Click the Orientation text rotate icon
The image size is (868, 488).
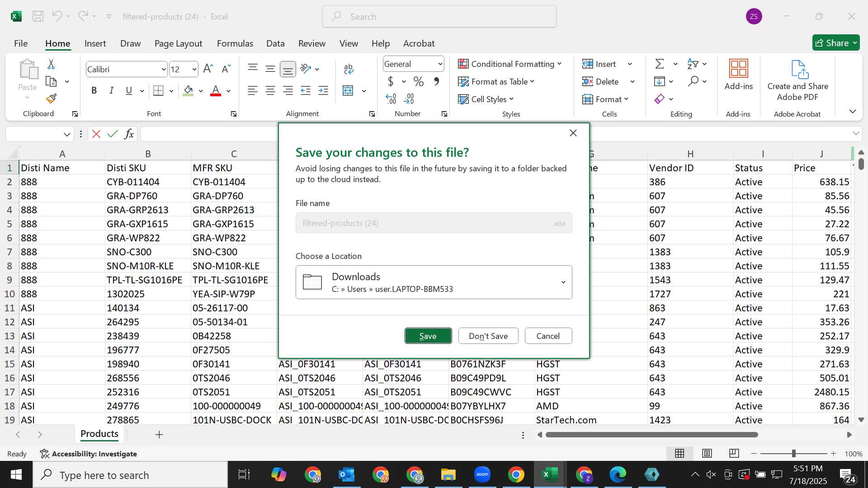[x=306, y=69]
